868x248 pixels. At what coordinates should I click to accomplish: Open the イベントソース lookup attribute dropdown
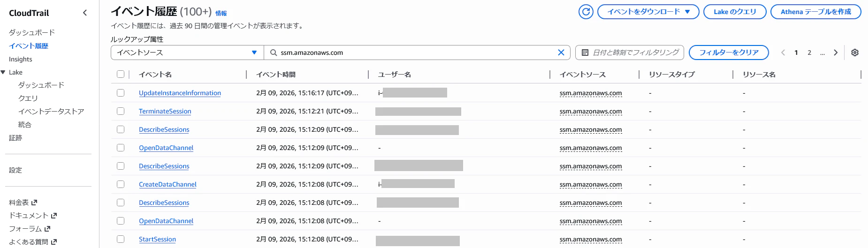187,53
